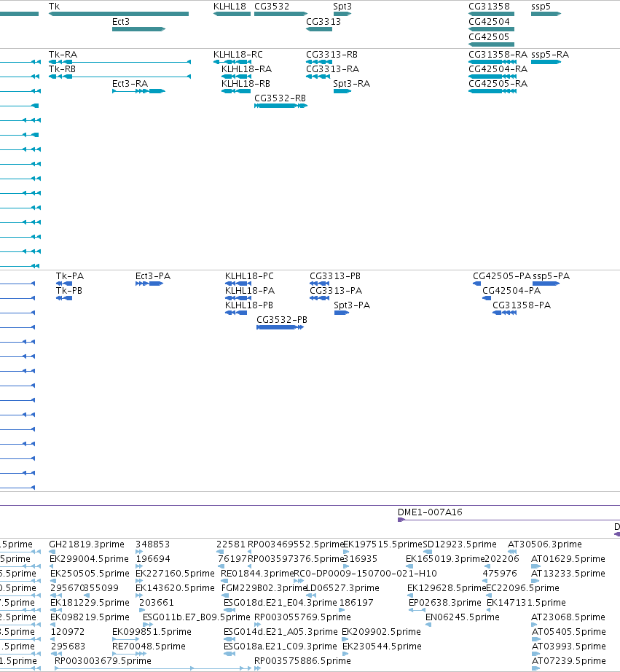The image size is (620, 672).
Task: Select transcript CG31358-RA
Action: (493, 62)
